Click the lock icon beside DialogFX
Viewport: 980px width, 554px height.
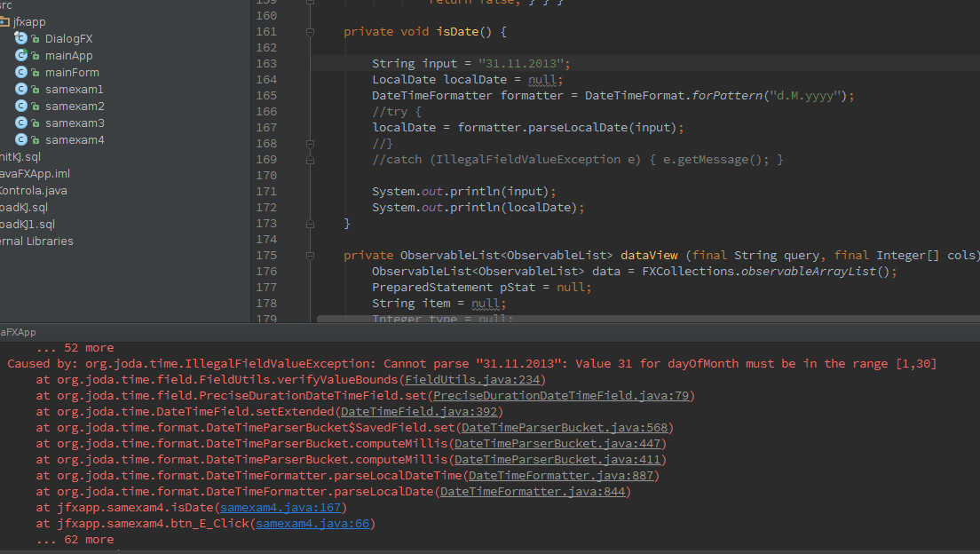tap(36, 39)
